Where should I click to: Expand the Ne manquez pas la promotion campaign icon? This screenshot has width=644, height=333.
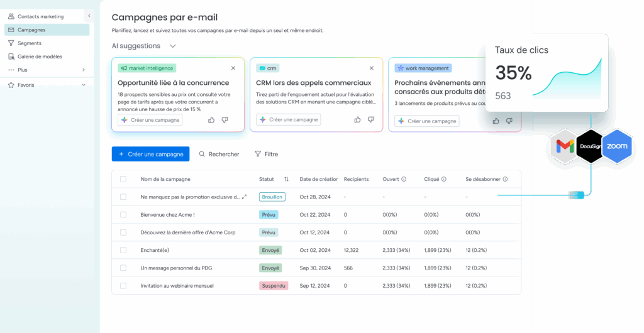[x=245, y=197]
